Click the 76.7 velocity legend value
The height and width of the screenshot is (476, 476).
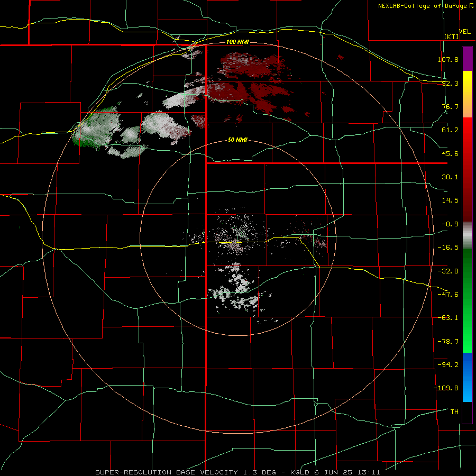pos(450,106)
